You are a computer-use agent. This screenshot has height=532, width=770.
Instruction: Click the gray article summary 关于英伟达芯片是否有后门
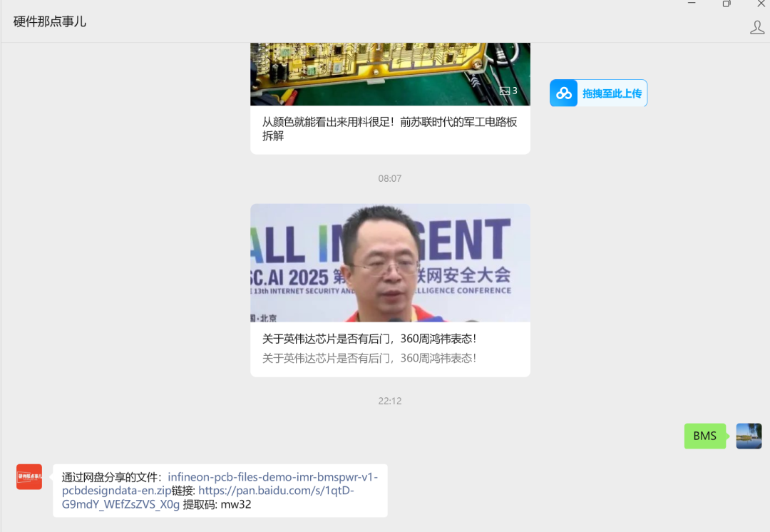pyautogui.click(x=369, y=358)
